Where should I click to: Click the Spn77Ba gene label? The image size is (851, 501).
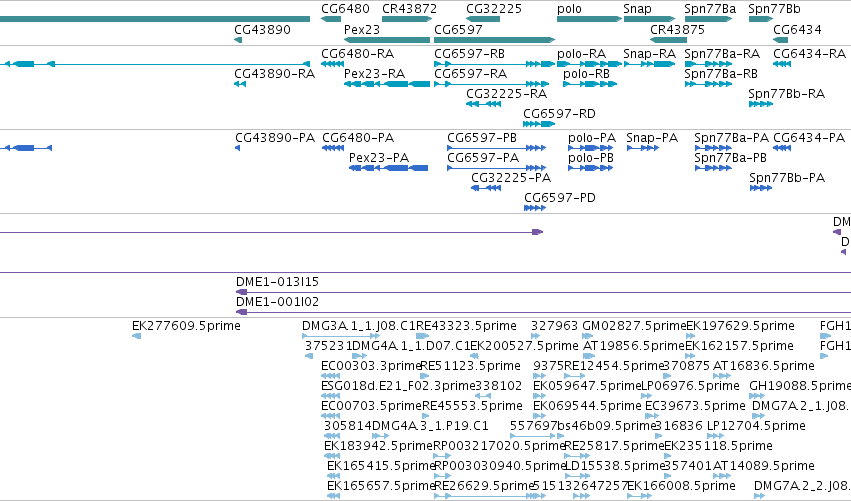(710, 9)
